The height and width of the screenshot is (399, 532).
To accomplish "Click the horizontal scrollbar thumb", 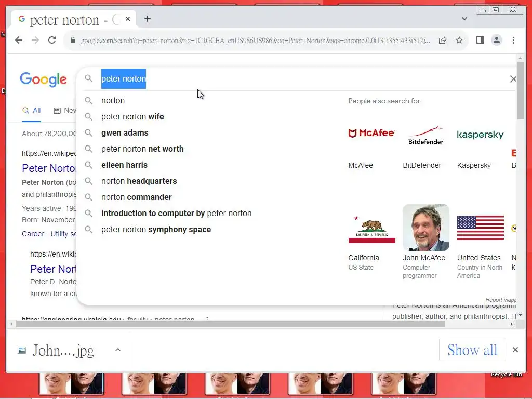I will 230,324.
